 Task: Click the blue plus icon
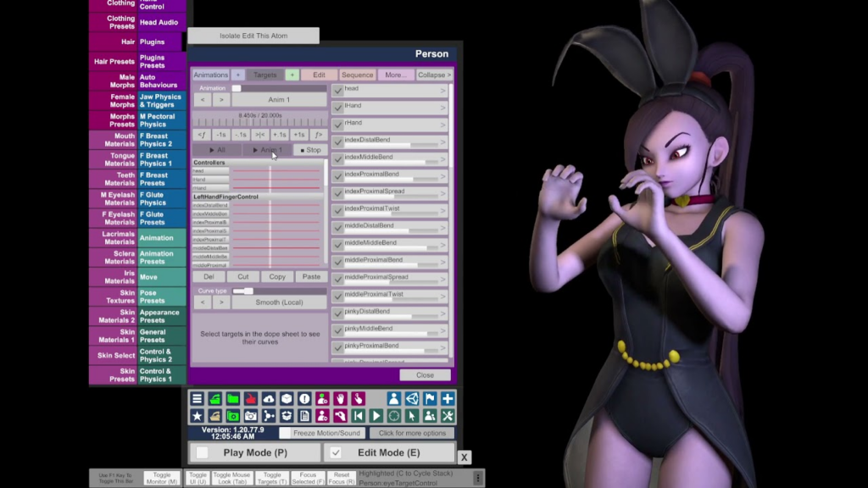[x=448, y=398]
